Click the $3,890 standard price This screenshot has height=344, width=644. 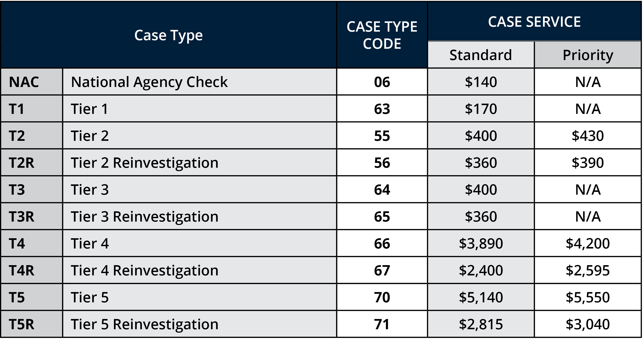481,243
